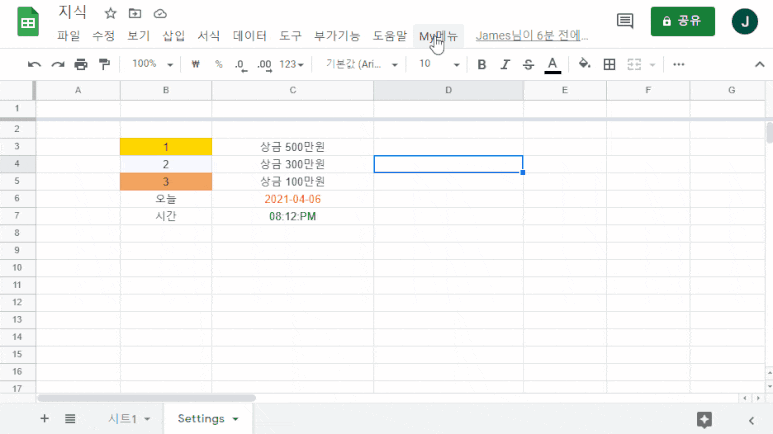Open the 보기 menu
This screenshot has height=434, width=773.
(139, 36)
